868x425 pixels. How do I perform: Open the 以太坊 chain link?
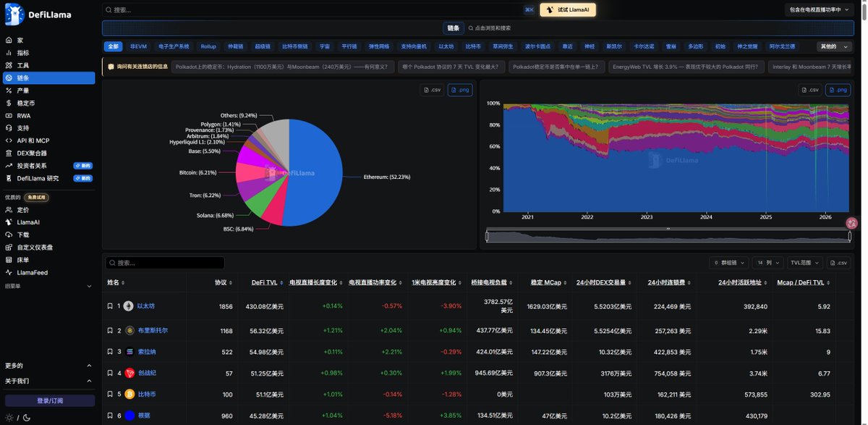tap(145, 306)
